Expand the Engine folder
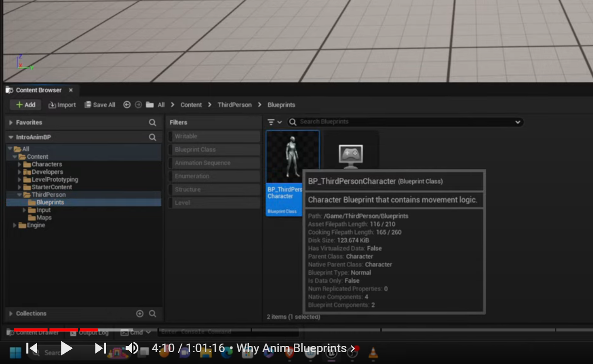The width and height of the screenshot is (593, 364). [x=15, y=225]
